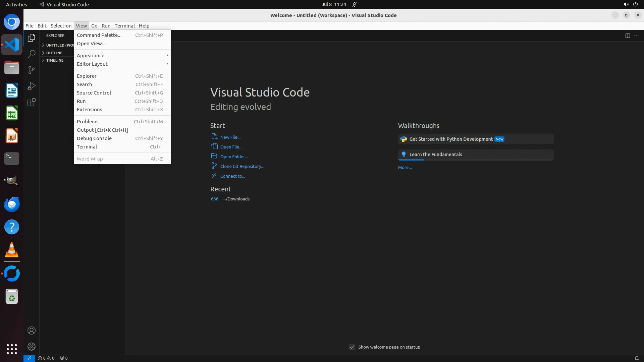644x362 pixels.
Task: Open the Manage gear icon
Action: click(x=32, y=347)
